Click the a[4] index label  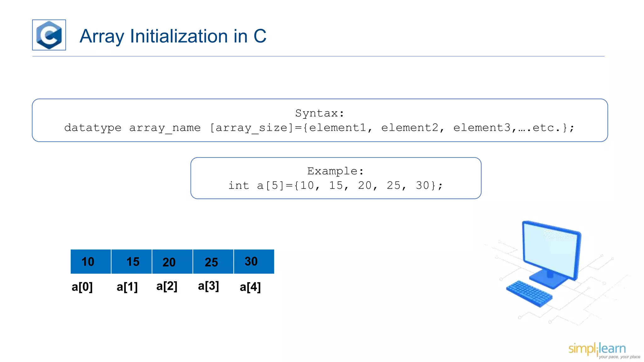250,287
